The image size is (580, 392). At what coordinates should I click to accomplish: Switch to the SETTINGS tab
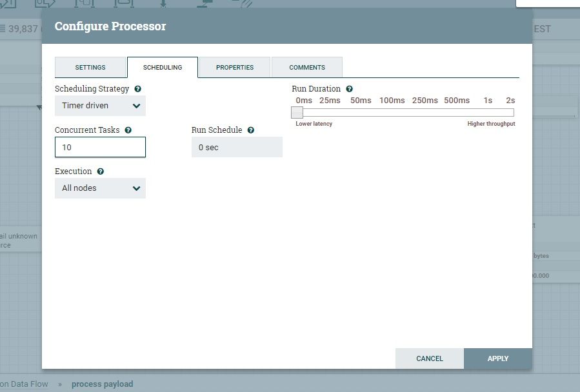(x=90, y=67)
